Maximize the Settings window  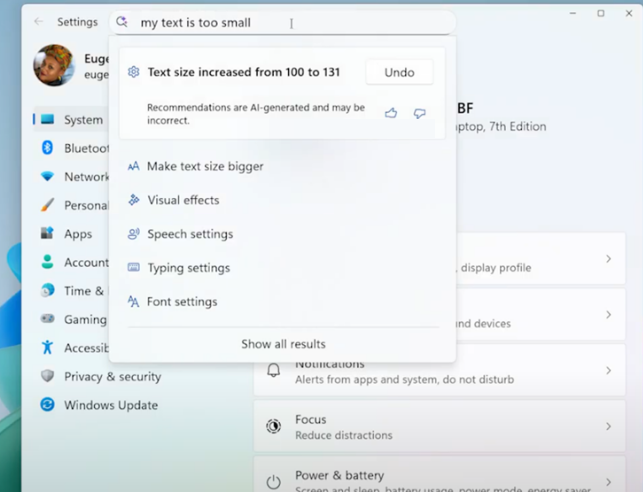point(601,14)
